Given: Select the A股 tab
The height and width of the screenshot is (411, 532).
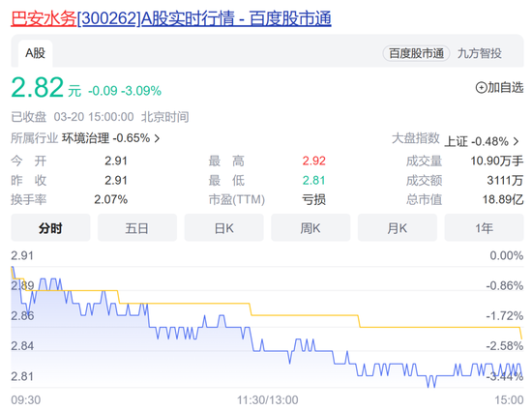Looking at the screenshot, I should 35,53.
